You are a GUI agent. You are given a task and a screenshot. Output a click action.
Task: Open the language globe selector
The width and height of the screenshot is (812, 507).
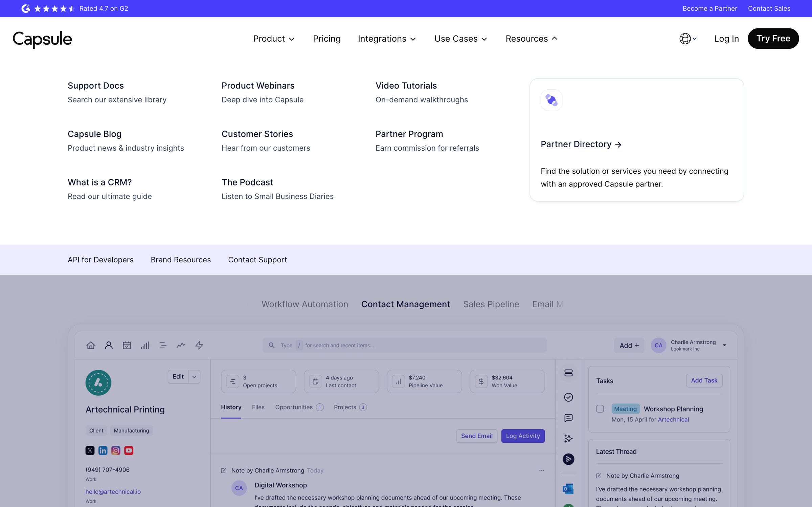[688, 39]
